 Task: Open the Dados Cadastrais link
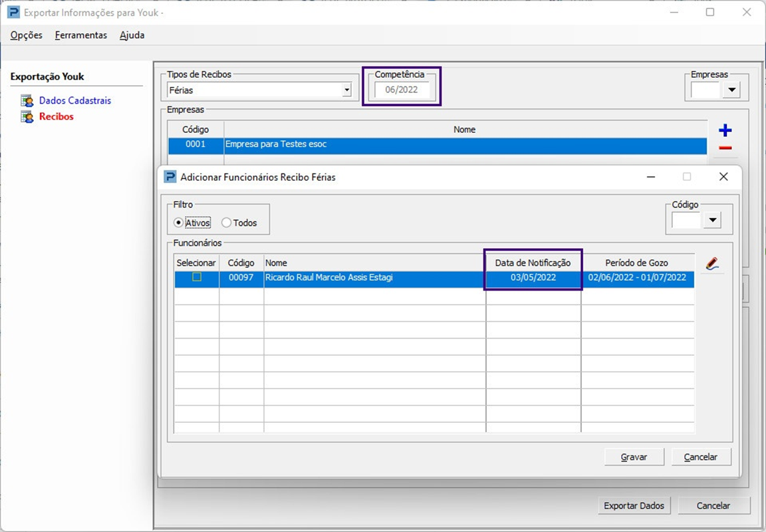click(75, 100)
